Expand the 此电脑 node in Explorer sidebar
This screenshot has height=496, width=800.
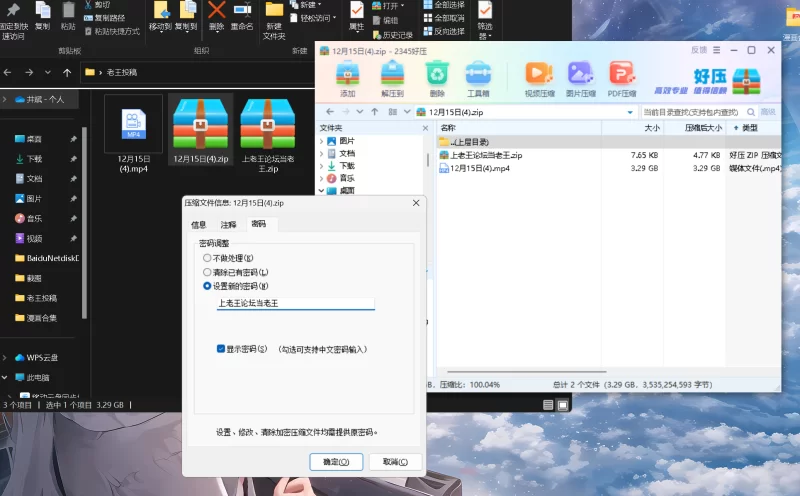pos(7,377)
